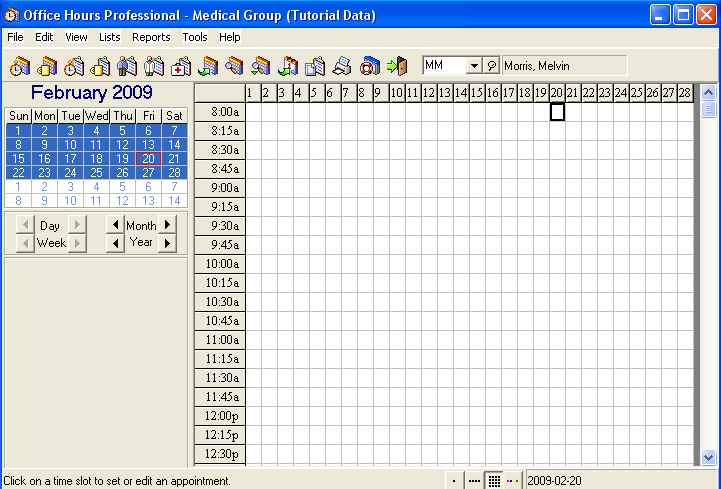Click the scroll down arrow of schedule grid
The height and width of the screenshot is (489, 721).
pyautogui.click(x=708, y=457)
